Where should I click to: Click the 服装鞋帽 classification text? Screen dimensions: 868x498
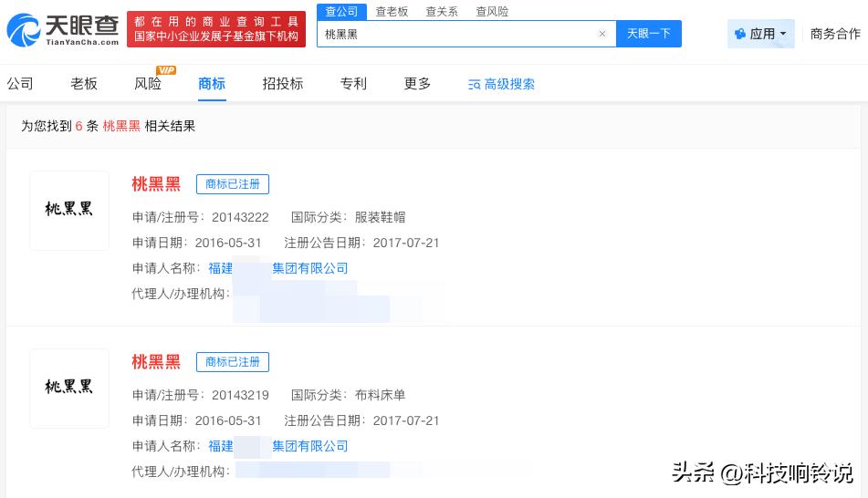click(380, 217)
